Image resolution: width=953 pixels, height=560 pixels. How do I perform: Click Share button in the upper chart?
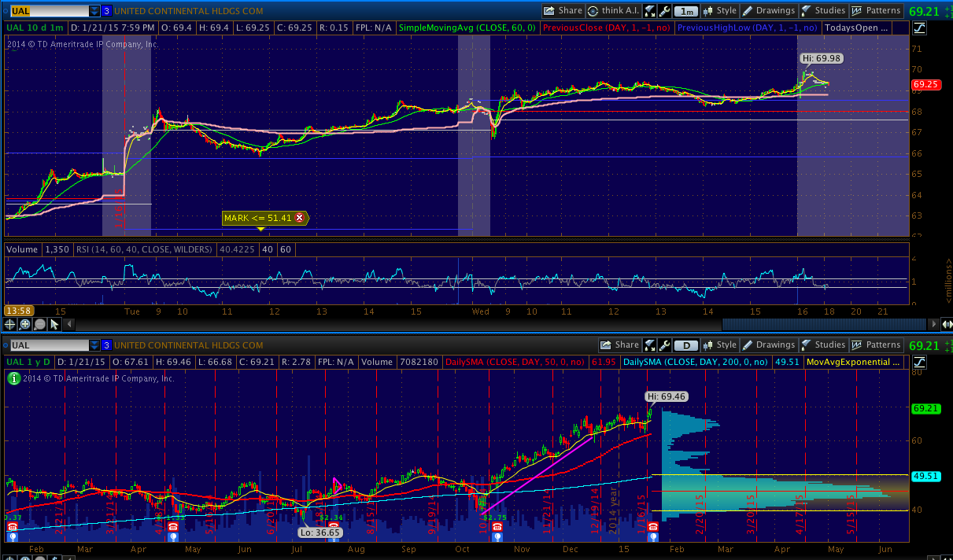click(x=563, y=11)
